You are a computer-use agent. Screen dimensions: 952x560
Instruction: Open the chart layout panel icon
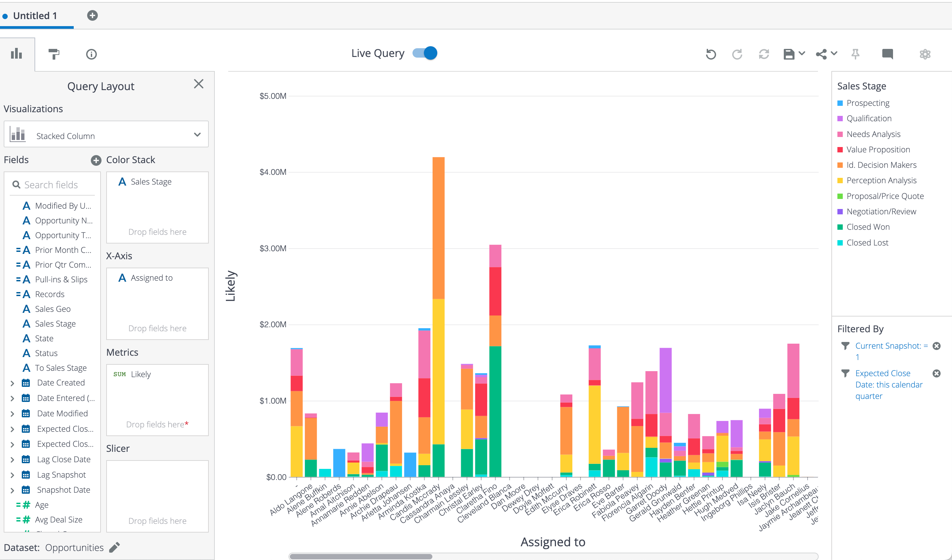[17, 54]
